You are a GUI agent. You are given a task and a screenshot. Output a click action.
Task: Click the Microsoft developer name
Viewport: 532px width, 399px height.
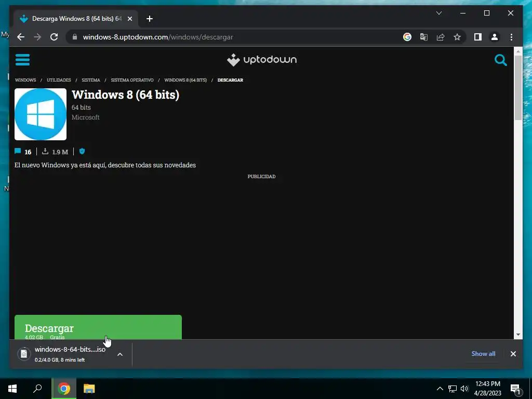pyautogui.click(x=86, y=117)
